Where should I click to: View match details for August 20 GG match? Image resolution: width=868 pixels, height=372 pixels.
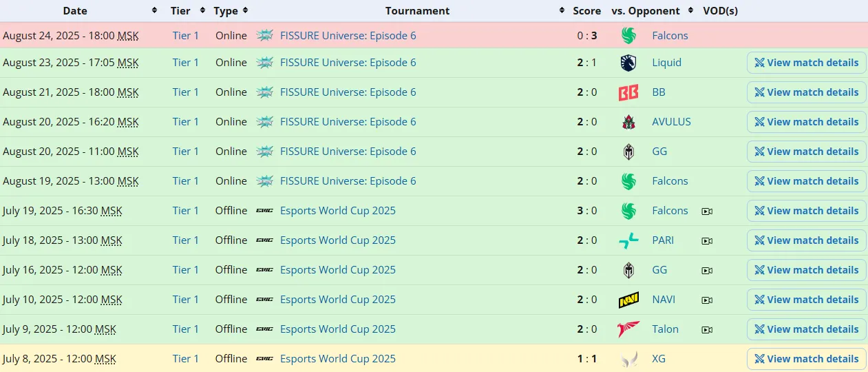click(807, 152)
